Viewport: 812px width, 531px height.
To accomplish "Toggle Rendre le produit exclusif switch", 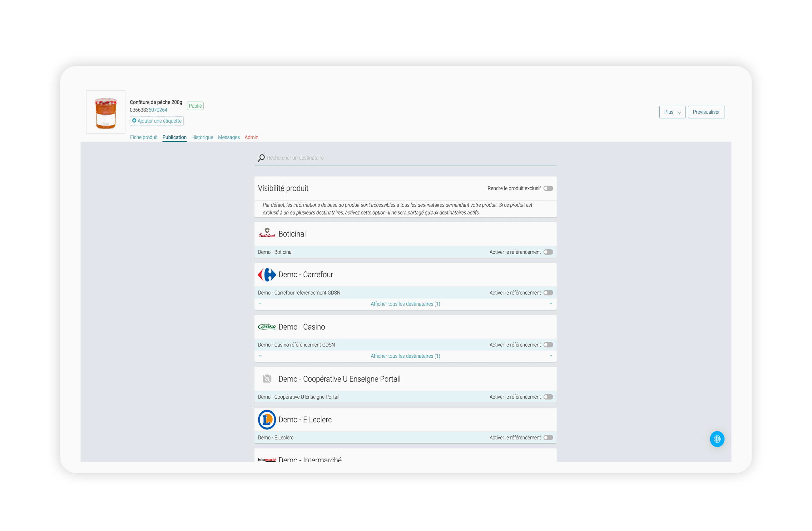I will (x=548, y=188).
